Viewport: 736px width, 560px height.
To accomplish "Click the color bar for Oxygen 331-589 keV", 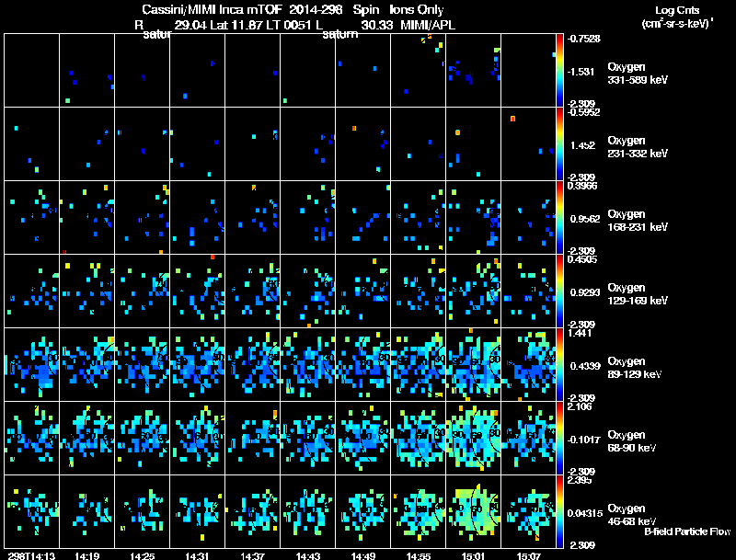I will click(560, 70).
